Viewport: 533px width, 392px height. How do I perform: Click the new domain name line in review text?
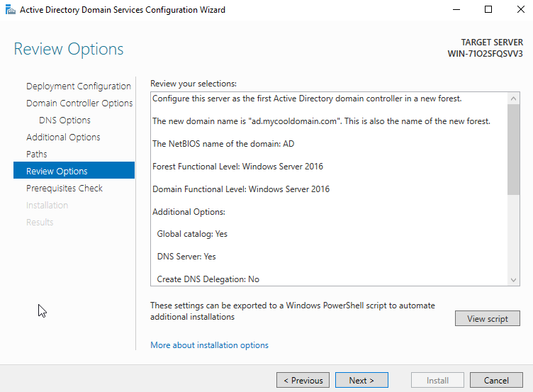pos(321,121)
